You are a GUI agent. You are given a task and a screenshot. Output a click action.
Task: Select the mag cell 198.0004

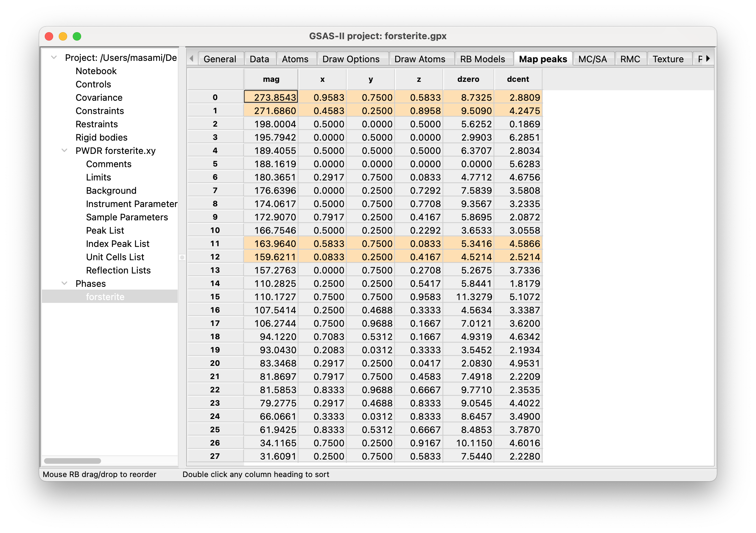click(271, 124)
